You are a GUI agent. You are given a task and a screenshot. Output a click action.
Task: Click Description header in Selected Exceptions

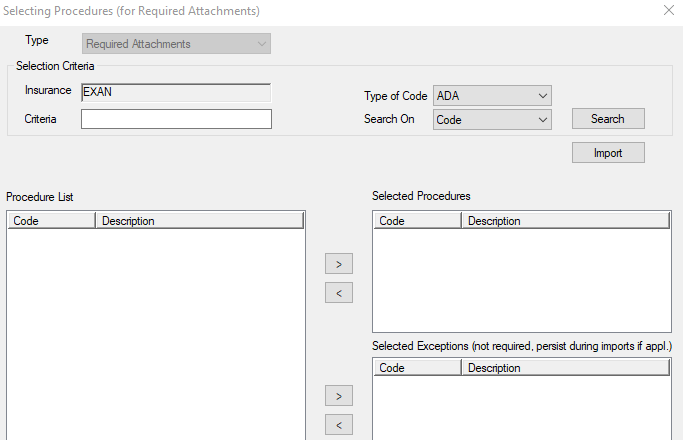pyautogui.click(x=565, y=368)
